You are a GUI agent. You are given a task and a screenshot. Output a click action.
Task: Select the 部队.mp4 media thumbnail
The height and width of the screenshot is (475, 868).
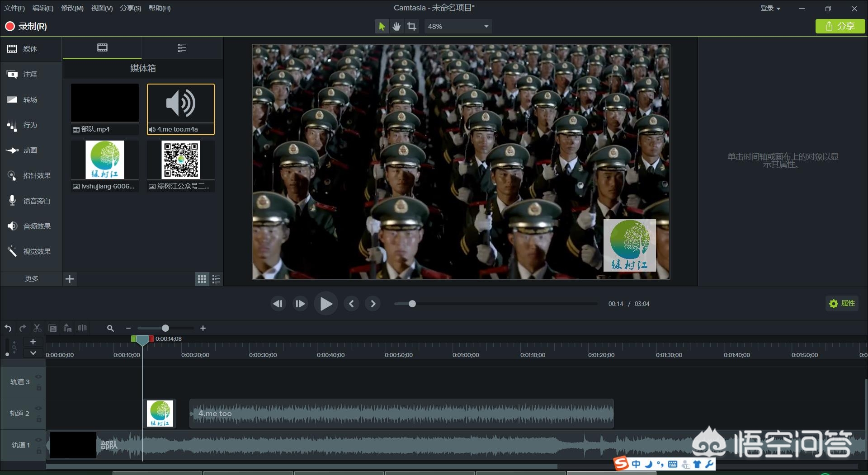[104, 109]
